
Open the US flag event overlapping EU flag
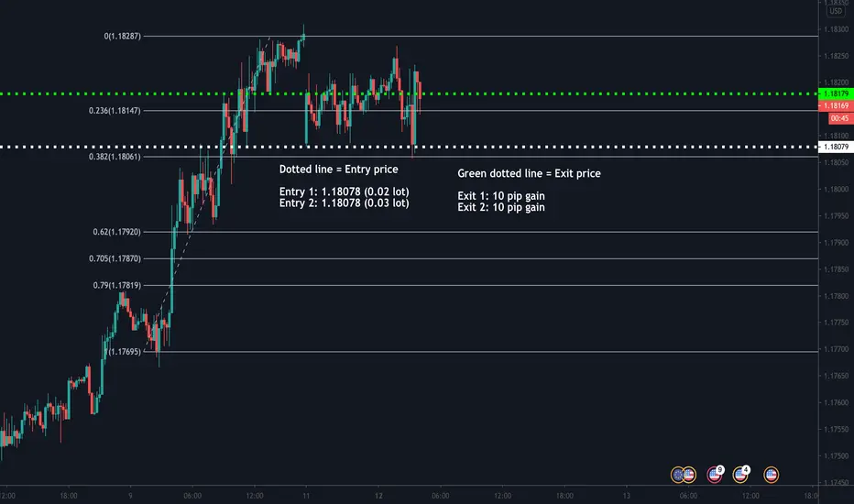click(x=689, y=475)
